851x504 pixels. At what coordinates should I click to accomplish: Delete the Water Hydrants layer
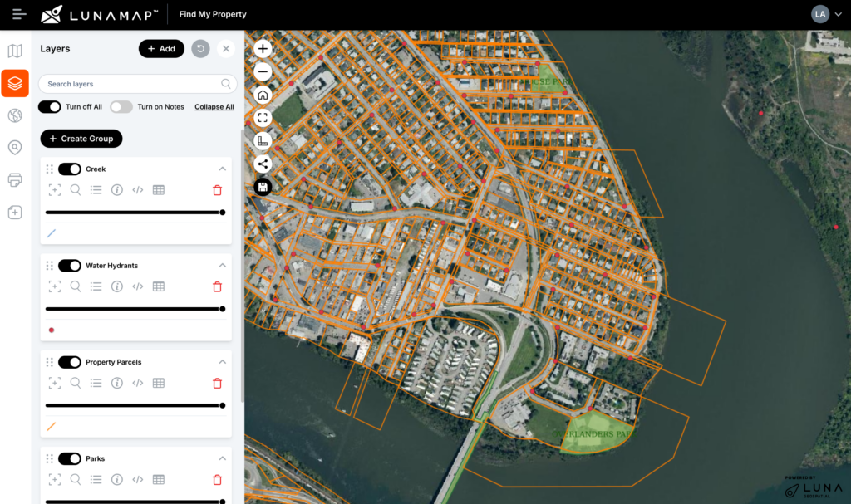pos(217,286)
